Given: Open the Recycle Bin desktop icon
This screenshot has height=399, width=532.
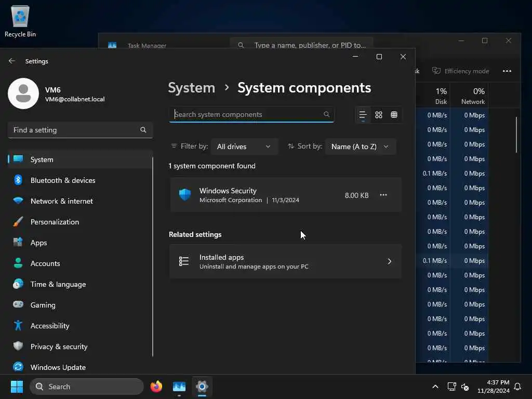Looking at the screenshot, I should click(20, 21).
